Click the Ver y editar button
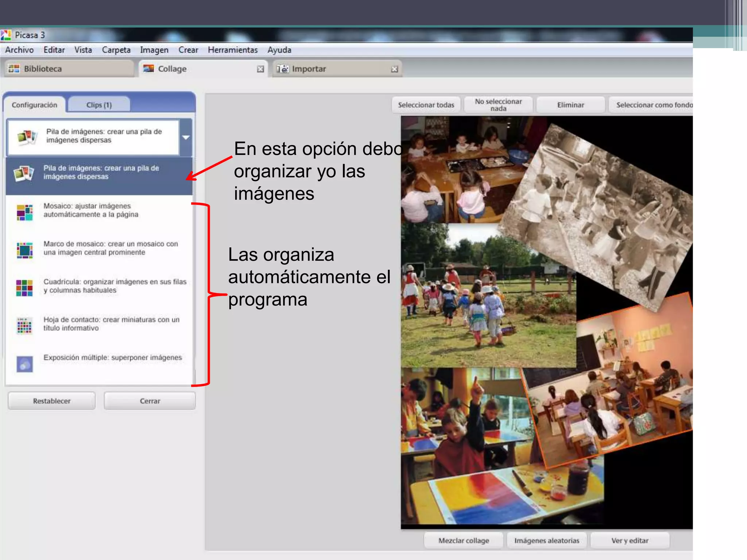 tap(630, 541)
